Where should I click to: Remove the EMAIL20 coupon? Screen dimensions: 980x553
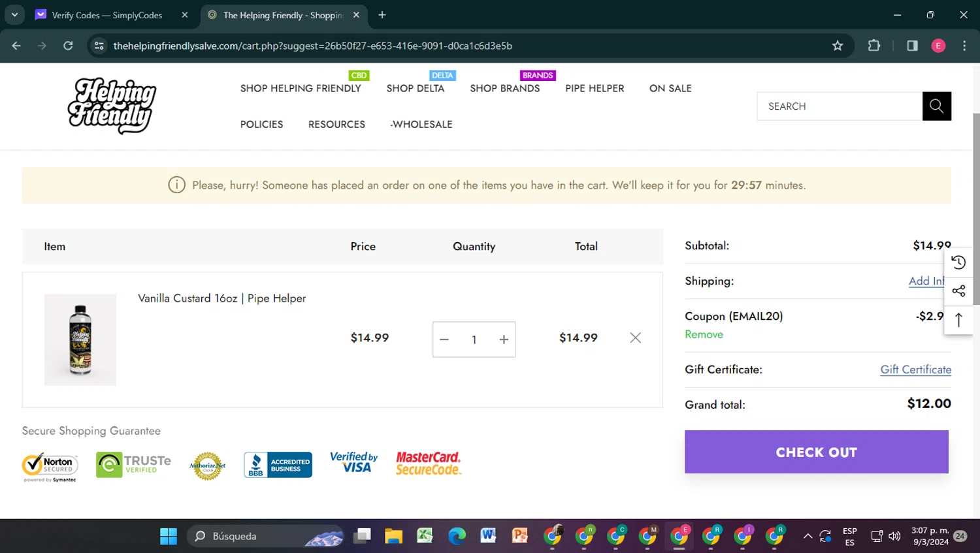[x=704, y=334]
